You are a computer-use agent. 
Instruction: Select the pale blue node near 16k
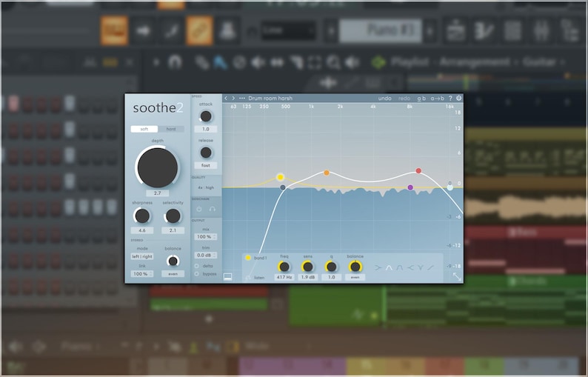(x=450, y=187)
